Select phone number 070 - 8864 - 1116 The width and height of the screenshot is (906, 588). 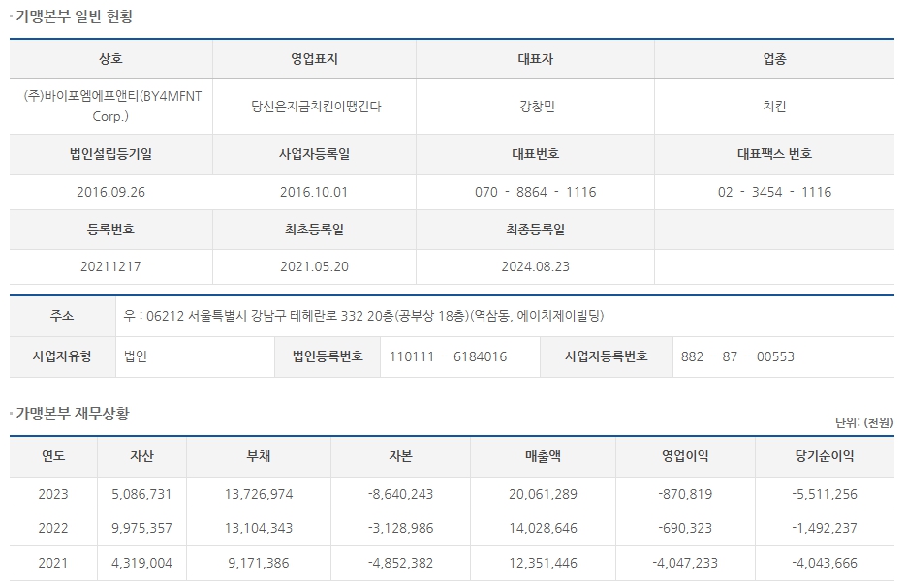pyautogui.click(x=536, y=192)
